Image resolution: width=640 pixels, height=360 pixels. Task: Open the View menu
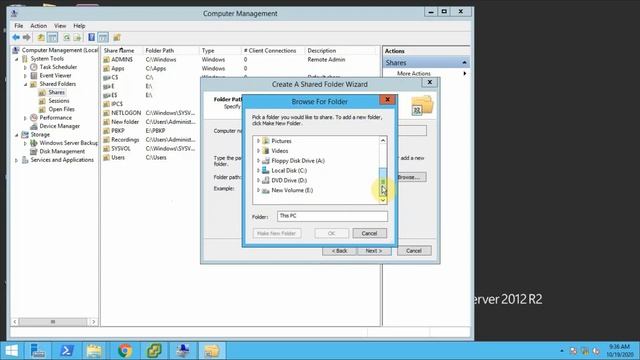(x=60, y=26)
